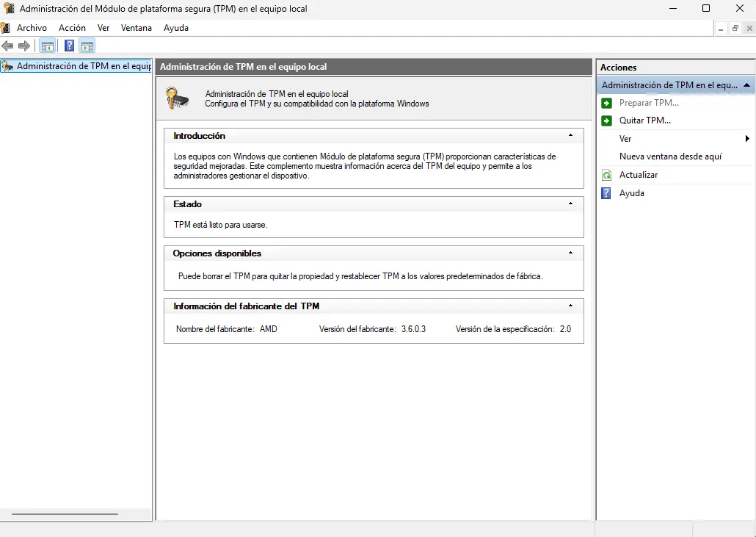Minimize the main TPM window

(673, 8)
